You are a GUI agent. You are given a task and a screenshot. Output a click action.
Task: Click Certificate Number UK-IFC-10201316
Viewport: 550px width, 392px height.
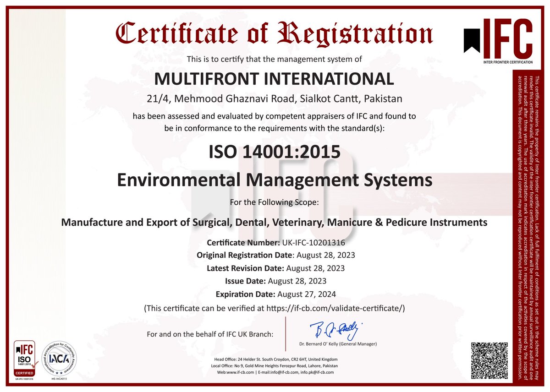click(276, 242)
